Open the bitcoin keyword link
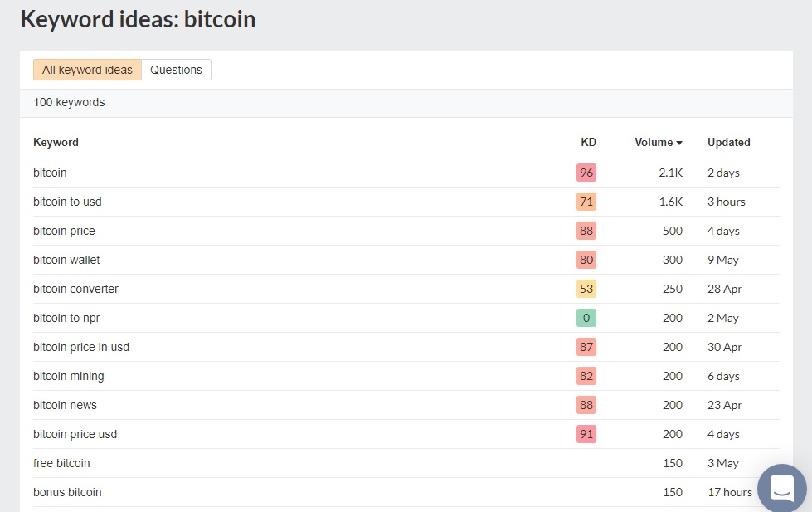Viewport: 812px width, 512px height. point(50,173)
